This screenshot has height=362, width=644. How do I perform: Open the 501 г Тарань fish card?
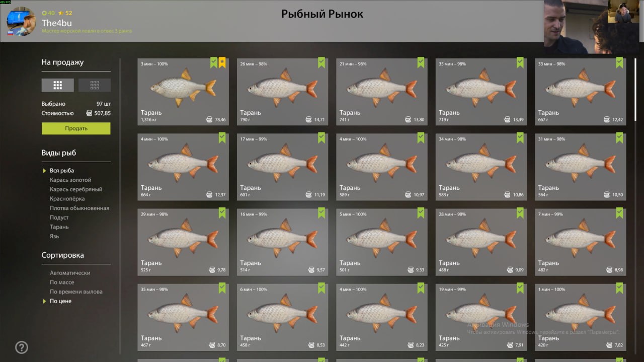click(x=382, y=242)
